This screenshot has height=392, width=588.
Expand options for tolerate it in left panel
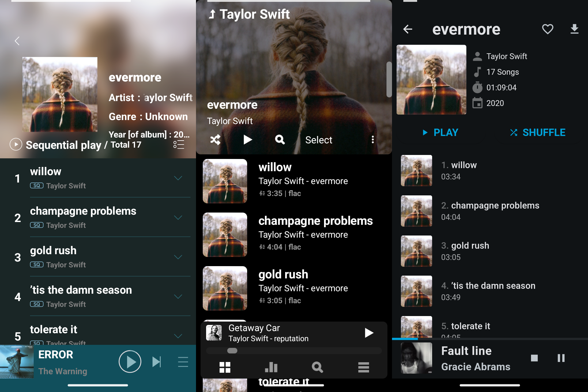click(x=178, y=336)
